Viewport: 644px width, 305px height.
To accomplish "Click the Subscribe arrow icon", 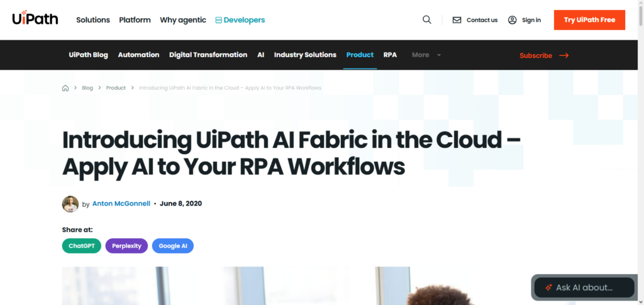I will pos(564,55).
